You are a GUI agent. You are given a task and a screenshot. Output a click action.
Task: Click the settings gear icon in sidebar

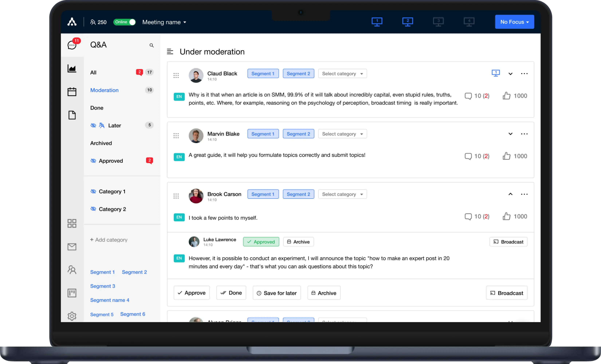tap(72, 316)
